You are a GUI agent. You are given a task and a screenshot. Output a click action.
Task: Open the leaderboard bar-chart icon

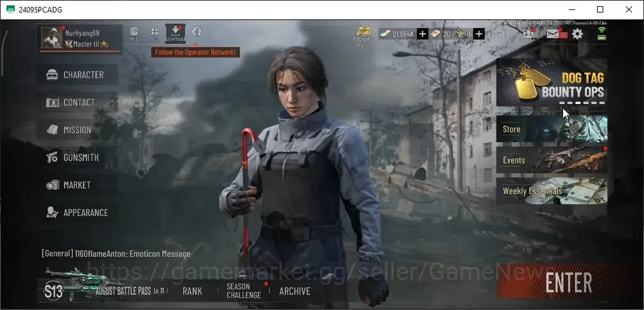pos(504,34)
